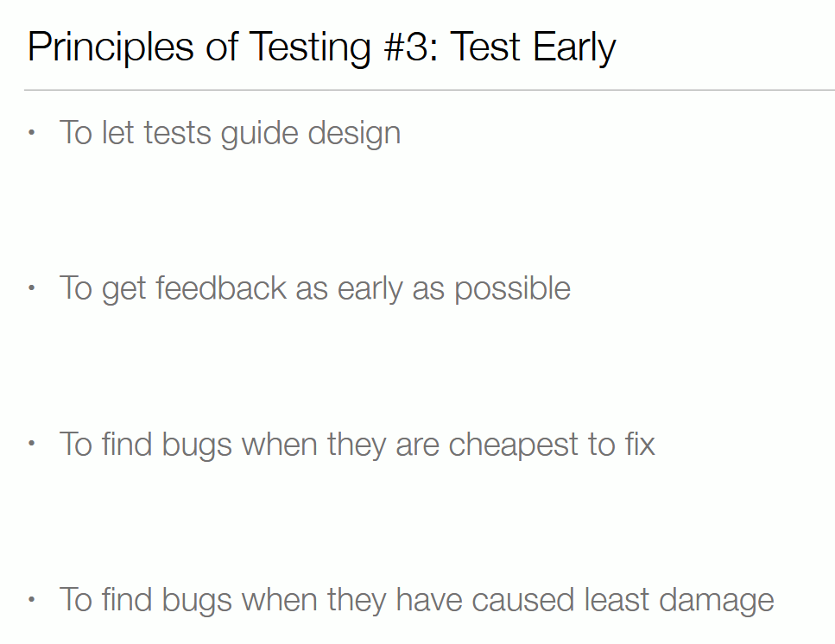Select the "Test Early" words in title
835x644 pixels.
point(533,47)
